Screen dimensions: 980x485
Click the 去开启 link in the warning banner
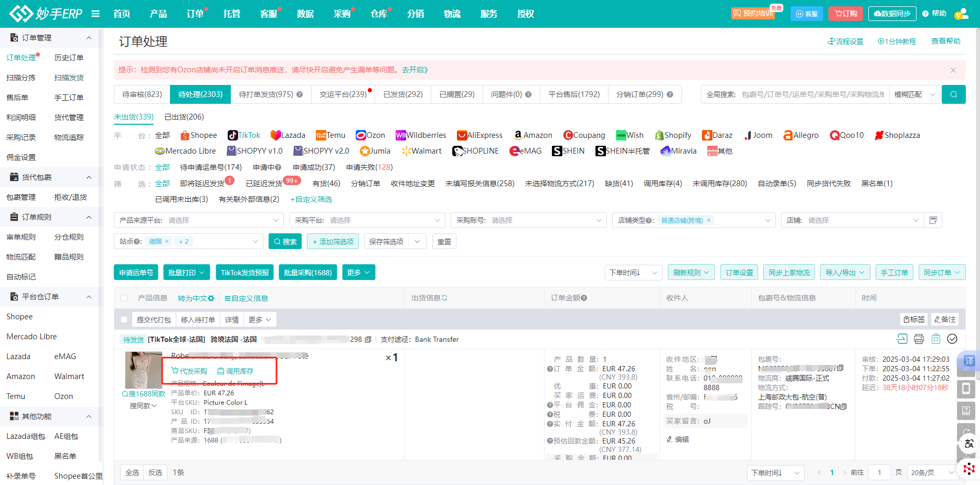(x=415, y=70)
